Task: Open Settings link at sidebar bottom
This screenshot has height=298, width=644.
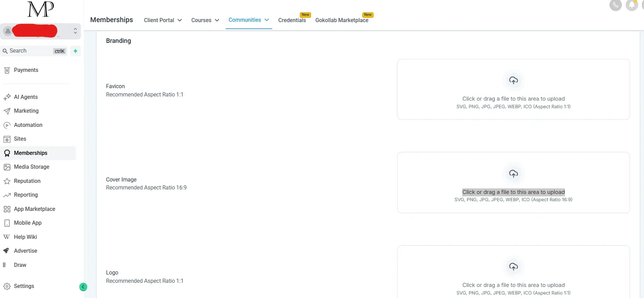Action: coord(24,286)
